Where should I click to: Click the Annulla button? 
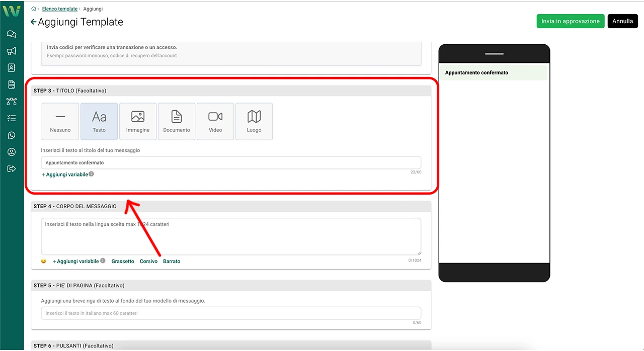623,21
